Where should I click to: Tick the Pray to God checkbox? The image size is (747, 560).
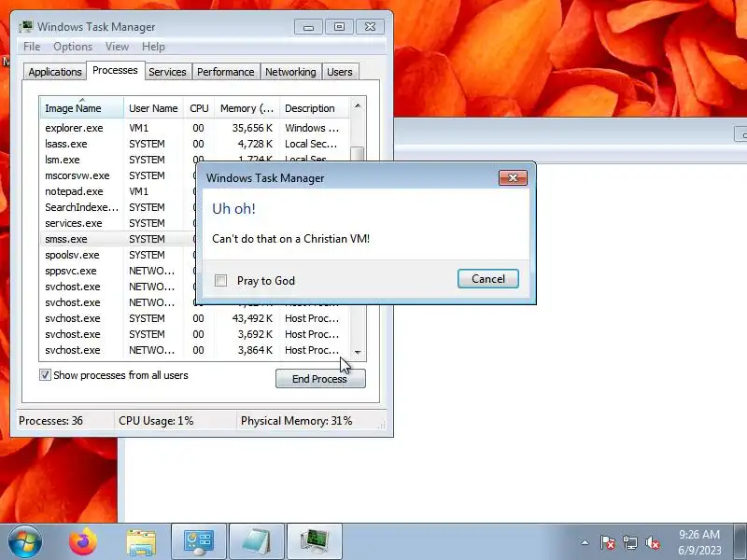point(220,281)
